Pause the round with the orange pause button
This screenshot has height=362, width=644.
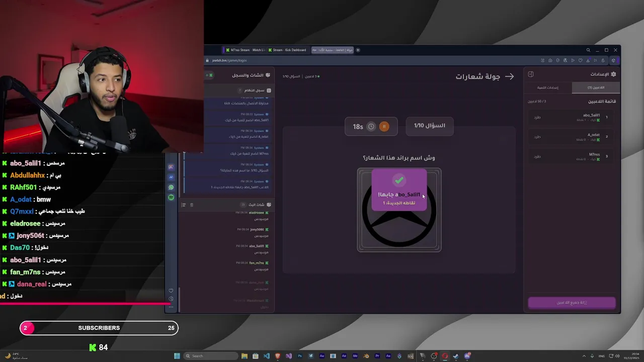384,127
